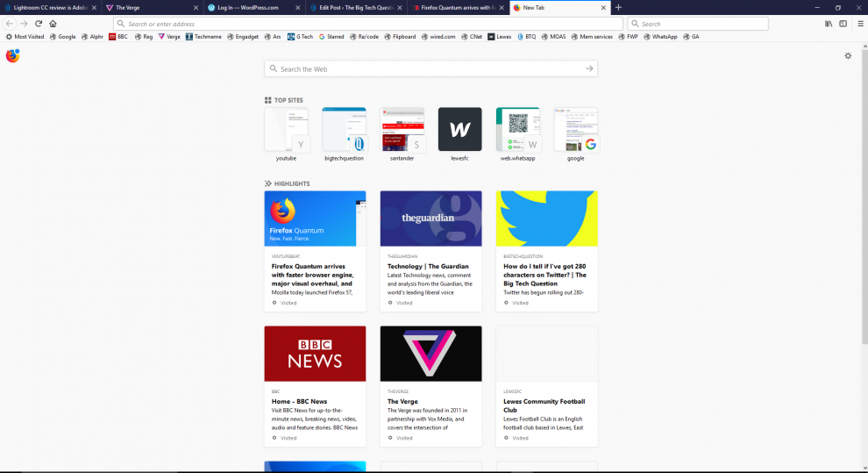Open the Alphr bookmark
Image resolution: width=868 pixels, height=473 pixels.
click(x=92, y=37)
